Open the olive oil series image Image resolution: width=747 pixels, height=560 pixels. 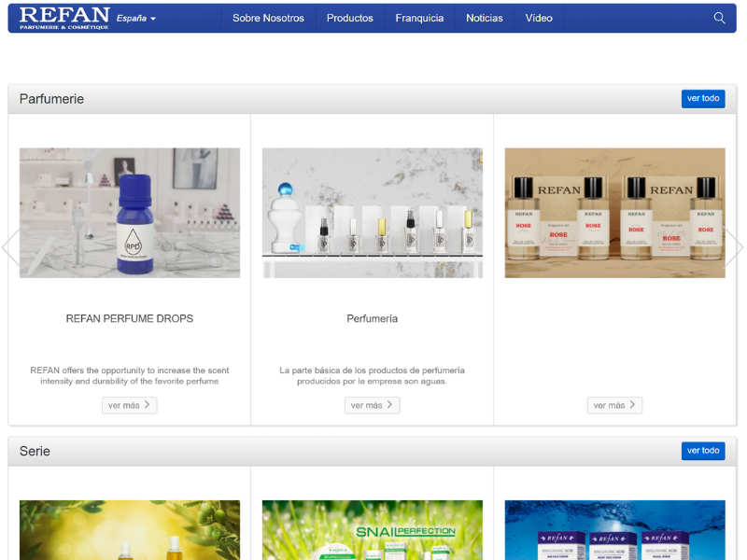pos(130,530)
